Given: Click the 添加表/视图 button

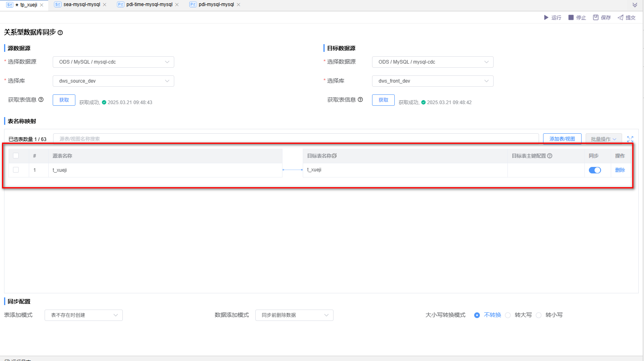Looking at the screenshot, I should (562, 139).
